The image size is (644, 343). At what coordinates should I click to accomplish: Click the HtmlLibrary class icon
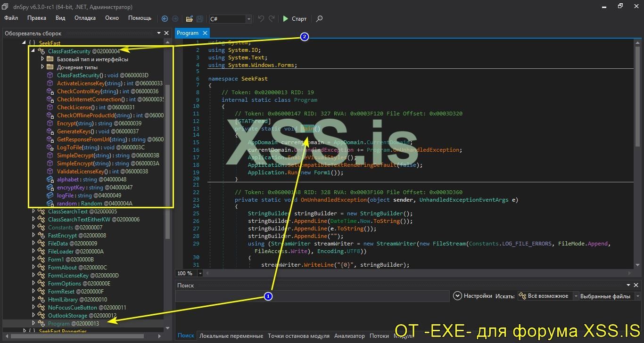(x=41, y=300)
